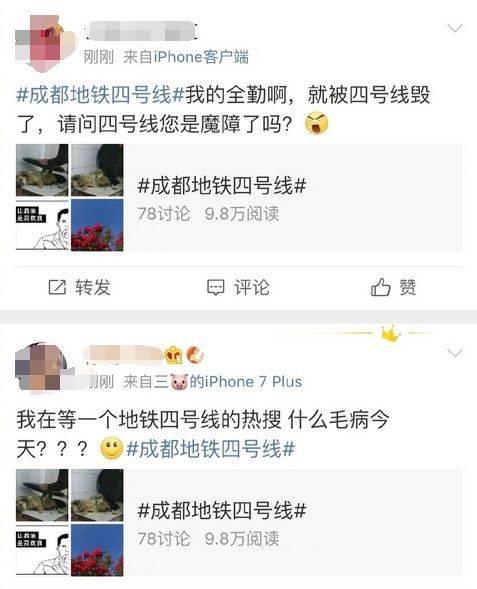The height and width of the screenshot is (589, 477).
Task: Open the first post's #成都地铁四号线# topic card
Action: (239, 197)
